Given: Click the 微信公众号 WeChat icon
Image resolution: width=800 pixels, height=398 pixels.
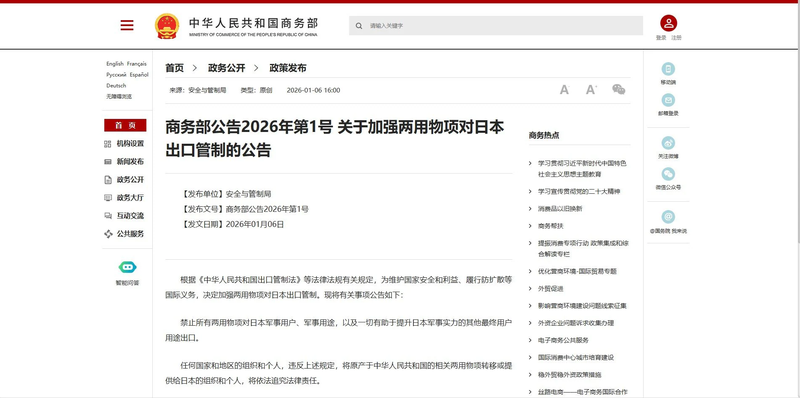Looking at the screenshot, I should (668, 174).
